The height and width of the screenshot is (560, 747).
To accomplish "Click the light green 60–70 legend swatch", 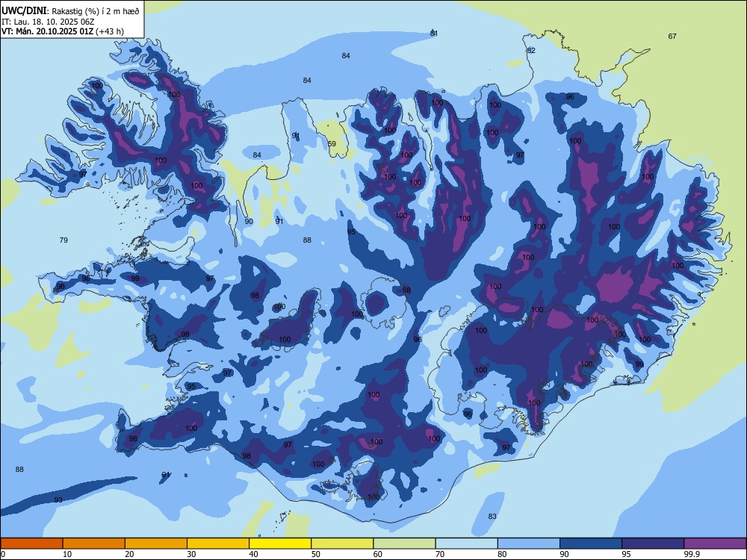I will [404, 544].
